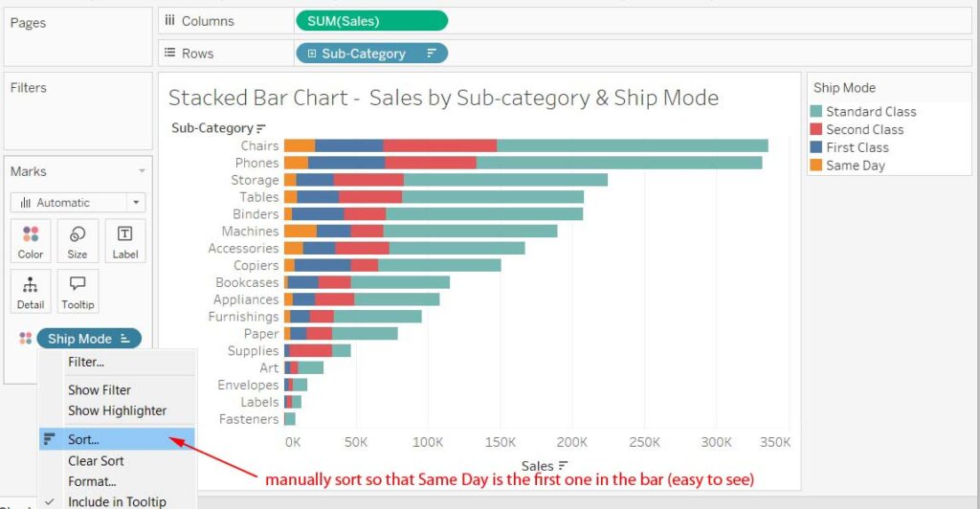Click the Chairs Standard Class bar segment
980x509 pixels.
(632, 145)
